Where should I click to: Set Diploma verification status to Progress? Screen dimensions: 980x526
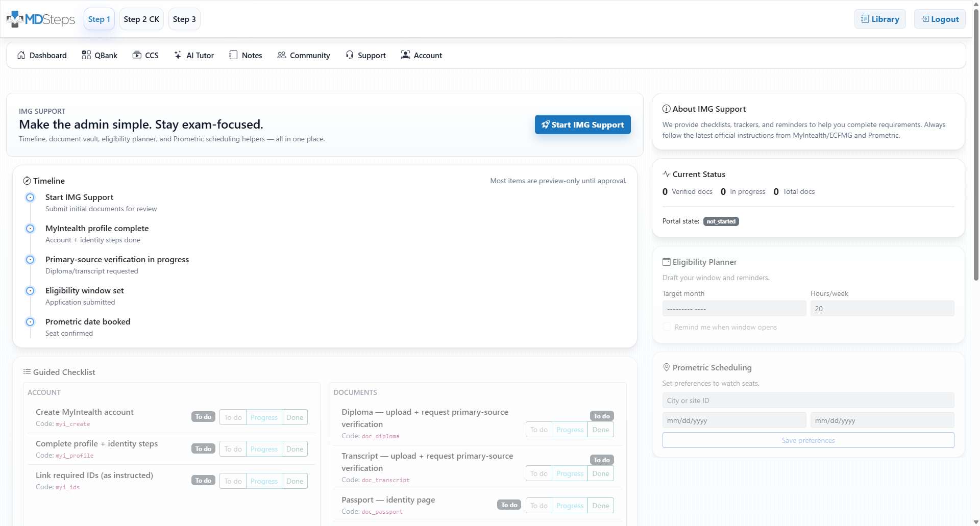pos(570,429)
